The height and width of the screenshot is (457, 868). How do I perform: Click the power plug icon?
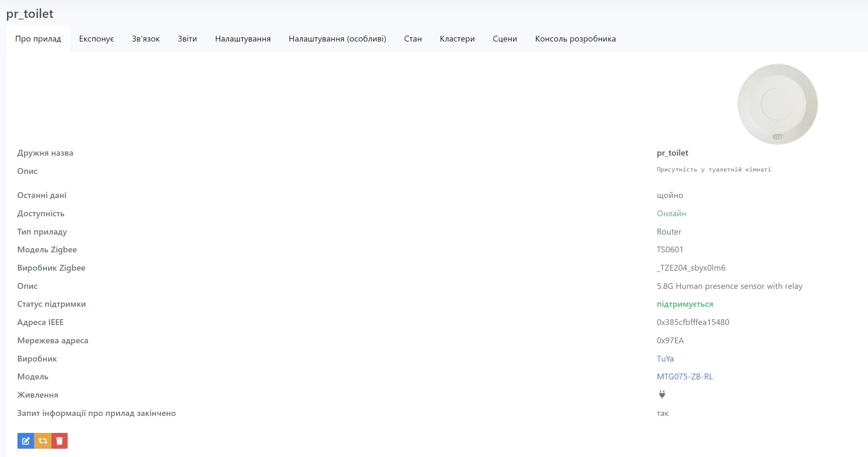point(662,395)
